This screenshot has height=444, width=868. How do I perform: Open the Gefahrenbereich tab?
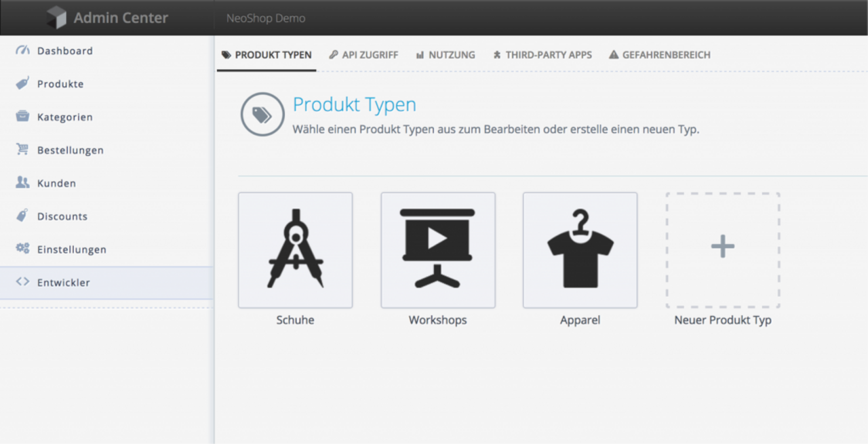(660, 55)
